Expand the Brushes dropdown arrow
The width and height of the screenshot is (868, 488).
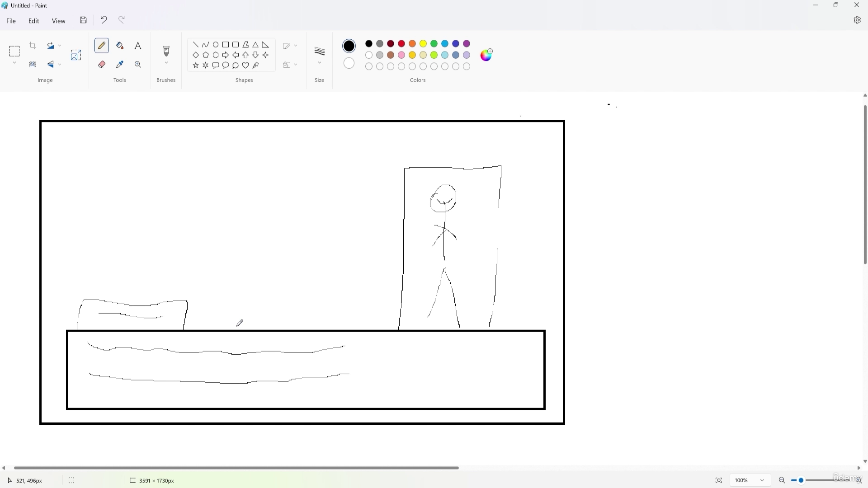[x=166, y=63]
